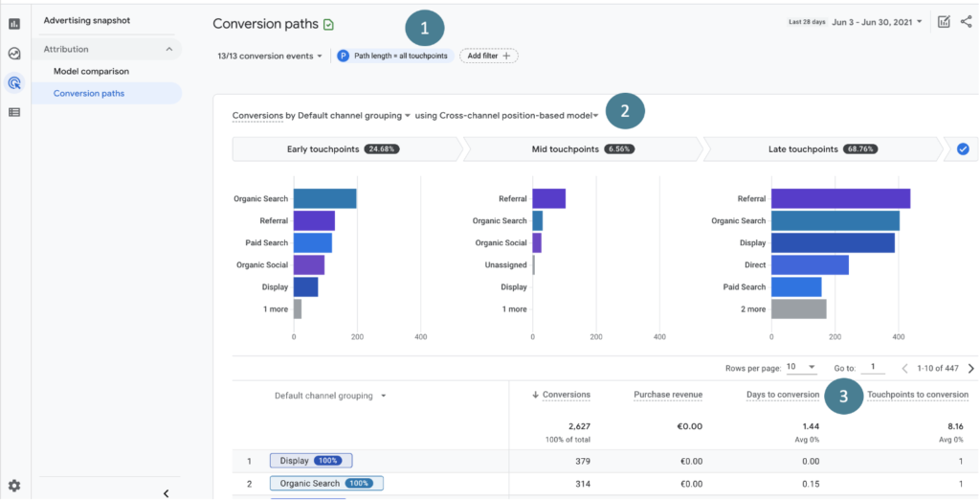Select the Advertising icon in left rail
The height and width of the screenshot is (501, 980).
pyautogui.click(x=14, y=82)
